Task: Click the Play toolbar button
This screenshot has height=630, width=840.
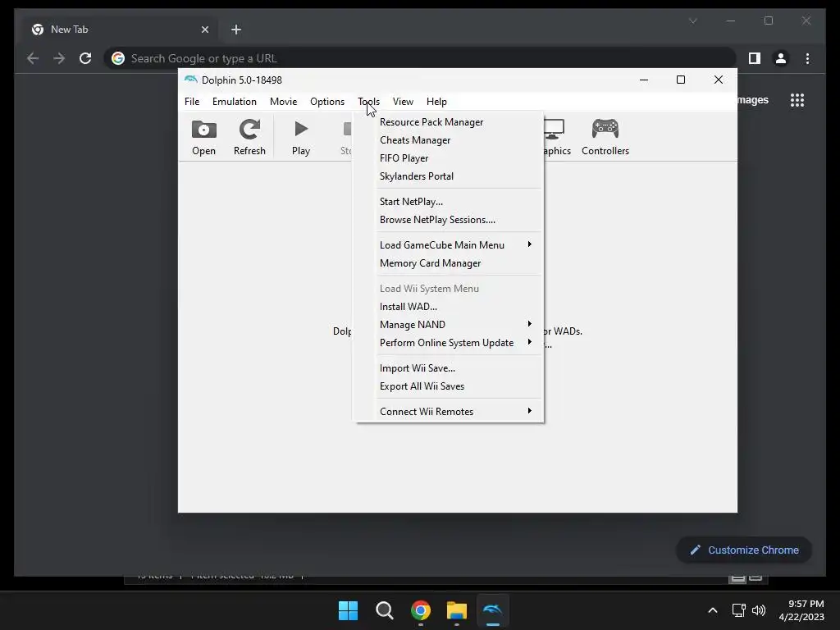Action: point(301,137)
